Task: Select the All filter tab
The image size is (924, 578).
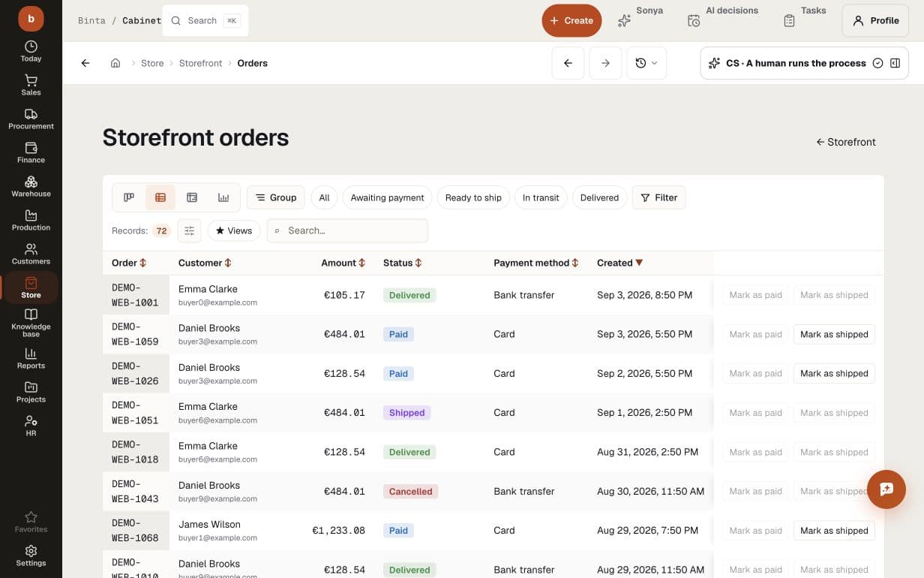Action: click(324, 197)
